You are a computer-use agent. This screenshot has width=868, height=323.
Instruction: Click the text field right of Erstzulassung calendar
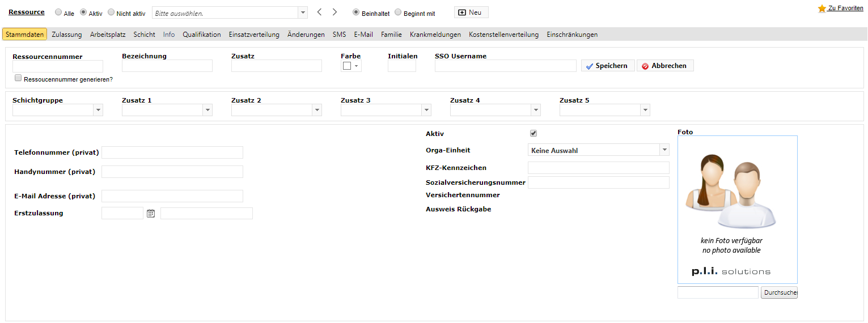(206, 213)
